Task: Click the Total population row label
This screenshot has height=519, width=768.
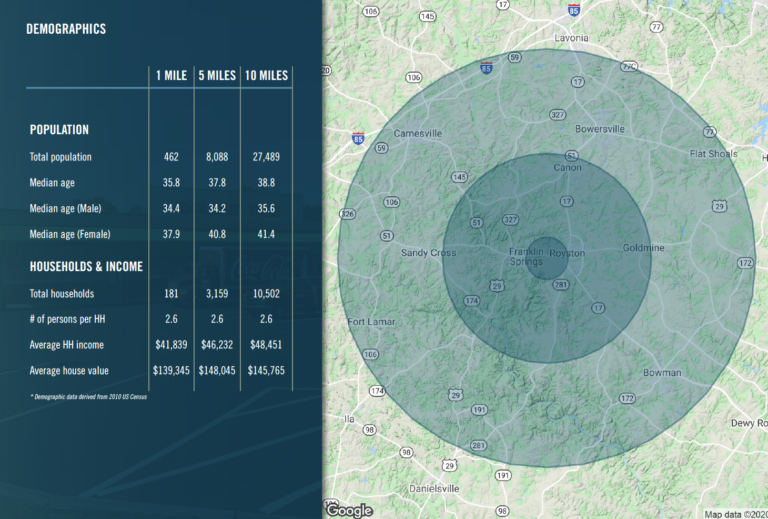Action: [x=61, y=157]
